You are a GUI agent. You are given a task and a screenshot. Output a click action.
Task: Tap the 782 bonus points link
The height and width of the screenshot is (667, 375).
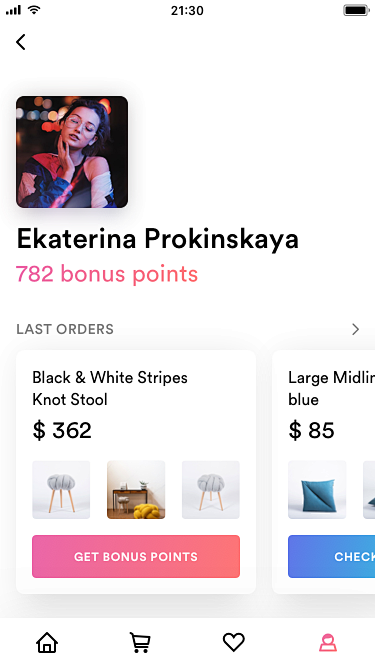pos(107,274)
